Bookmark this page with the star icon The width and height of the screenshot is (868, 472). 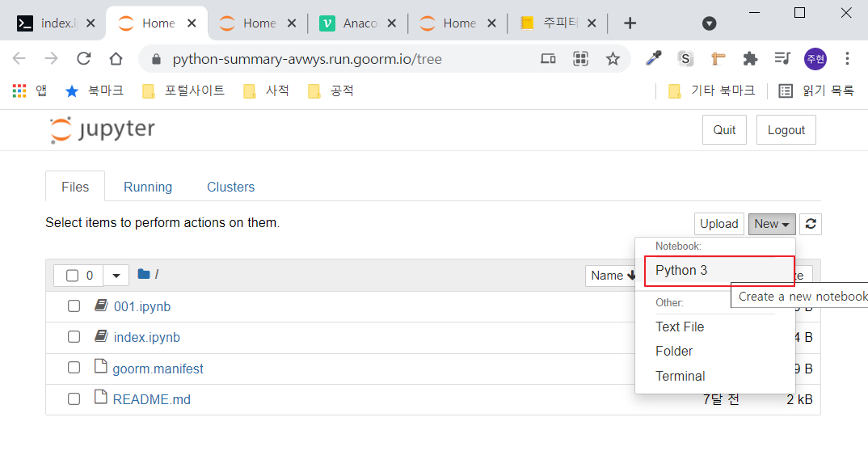(613, 59)
